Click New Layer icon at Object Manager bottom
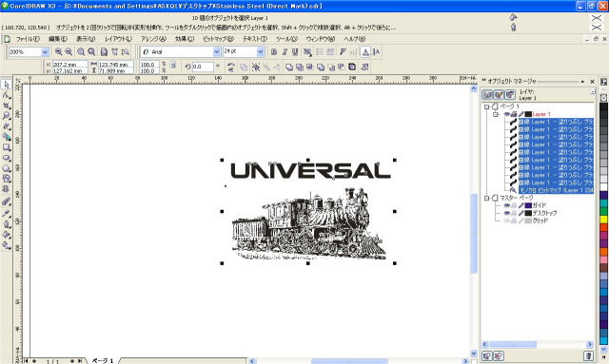The width and height of the screenshot is (609, 364). 487,355
